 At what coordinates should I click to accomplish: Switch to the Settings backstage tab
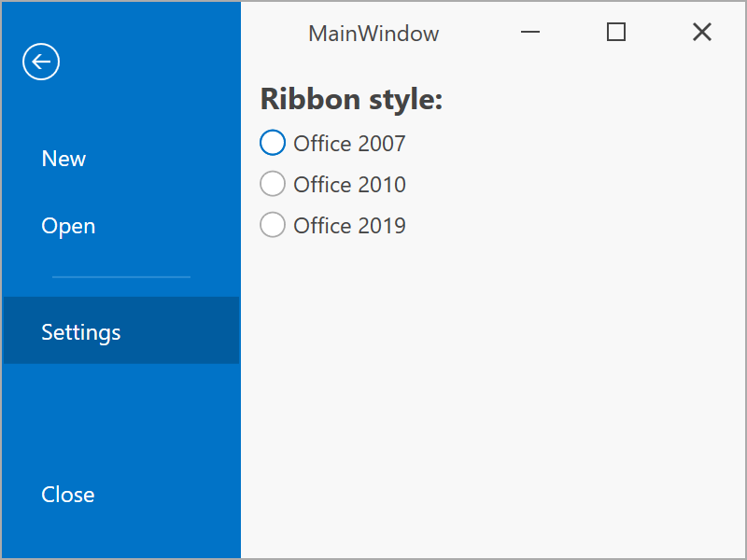pyautogui.click(x=81, y=331)
